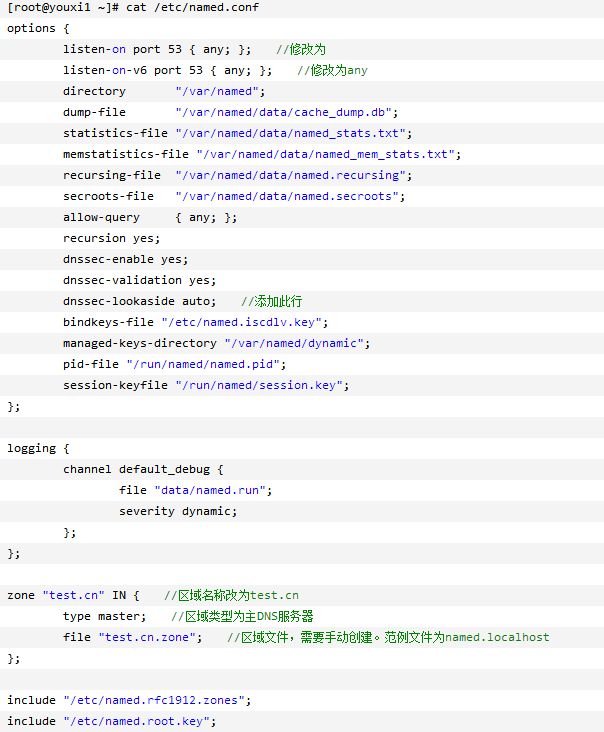604x732 pixels.
Task: Click the '//区域类型为主DNS服务器' comment
Action: tap(242, 617)
